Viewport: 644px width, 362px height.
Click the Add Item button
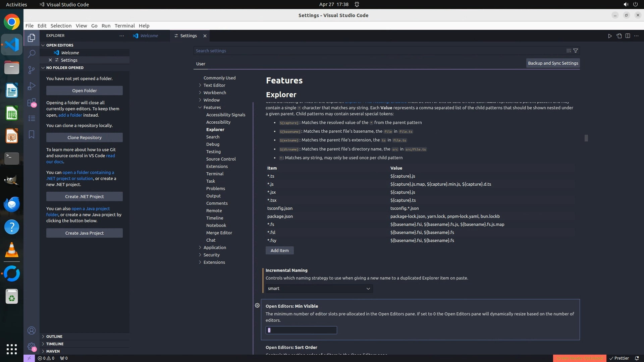tap(279, 250)
